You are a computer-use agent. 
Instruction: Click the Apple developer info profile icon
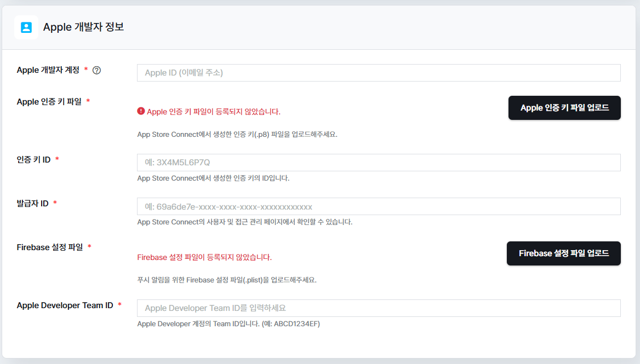click(26, 27)
